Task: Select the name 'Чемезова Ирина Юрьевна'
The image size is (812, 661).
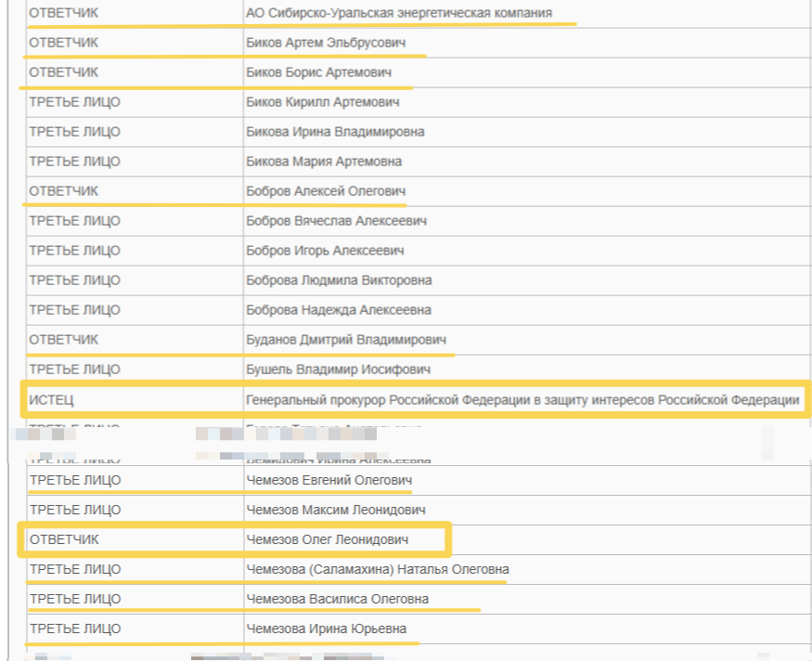Action: pyautogui.click(x=327, y=629)
